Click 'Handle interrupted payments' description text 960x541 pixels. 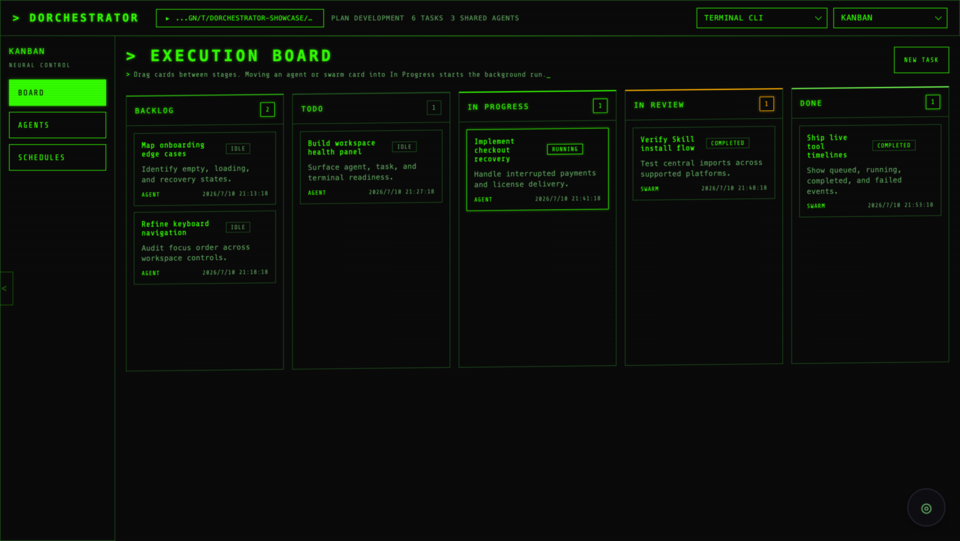(534, 179)
